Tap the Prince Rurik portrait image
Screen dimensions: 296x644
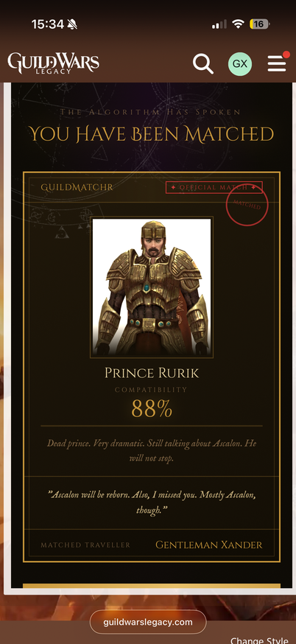pos(152,287)
